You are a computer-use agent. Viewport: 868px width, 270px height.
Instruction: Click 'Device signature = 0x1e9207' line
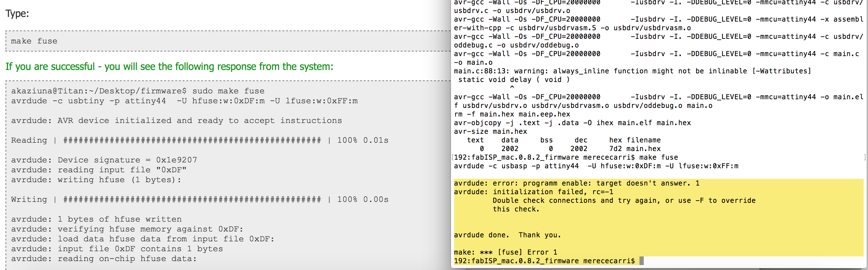click(x=104, y=160)
